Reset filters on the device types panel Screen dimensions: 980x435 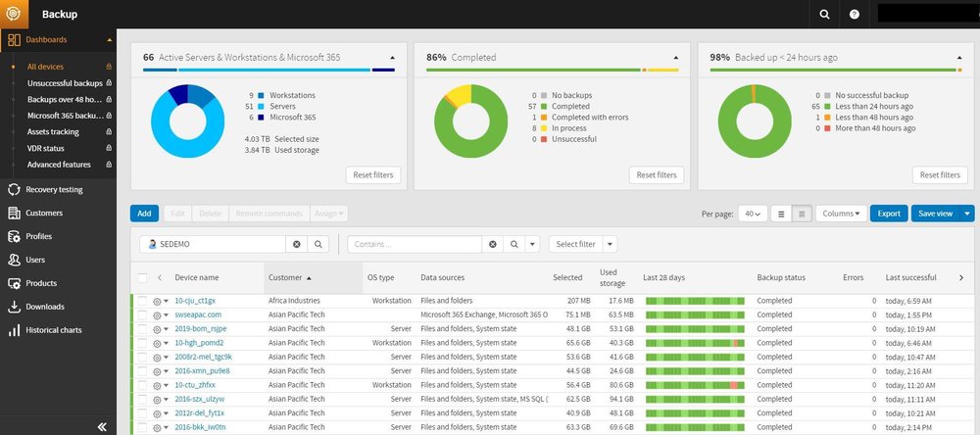373,175
